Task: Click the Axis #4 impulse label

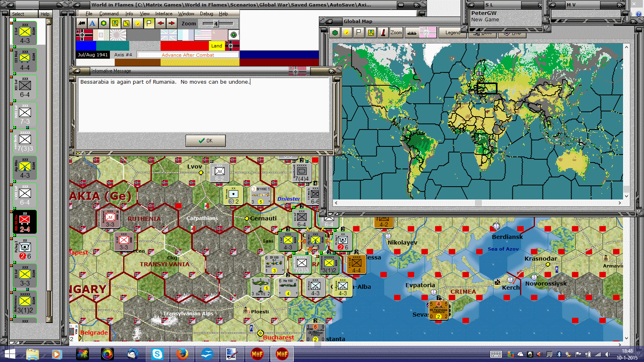Action: [x=123, y=55]
